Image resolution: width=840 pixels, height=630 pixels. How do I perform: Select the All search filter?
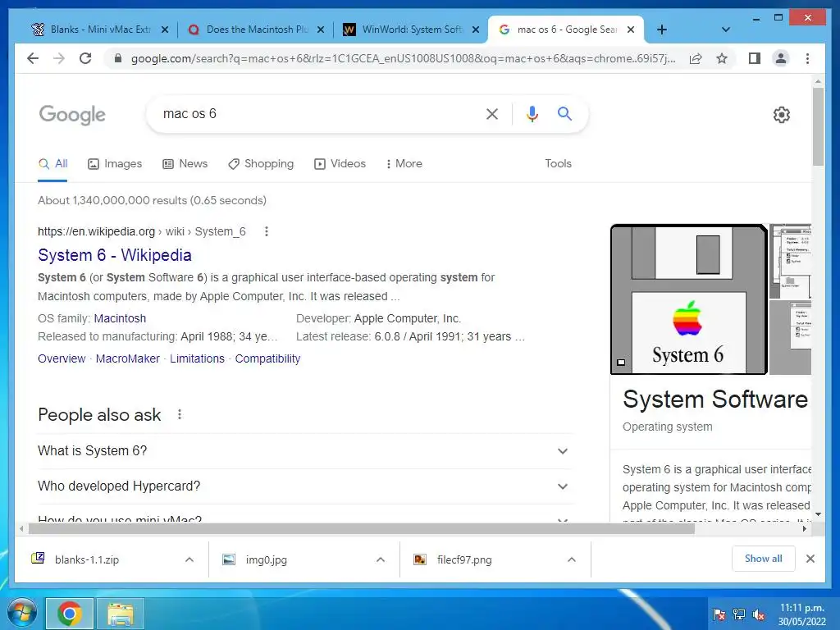(x=53, y=163)
